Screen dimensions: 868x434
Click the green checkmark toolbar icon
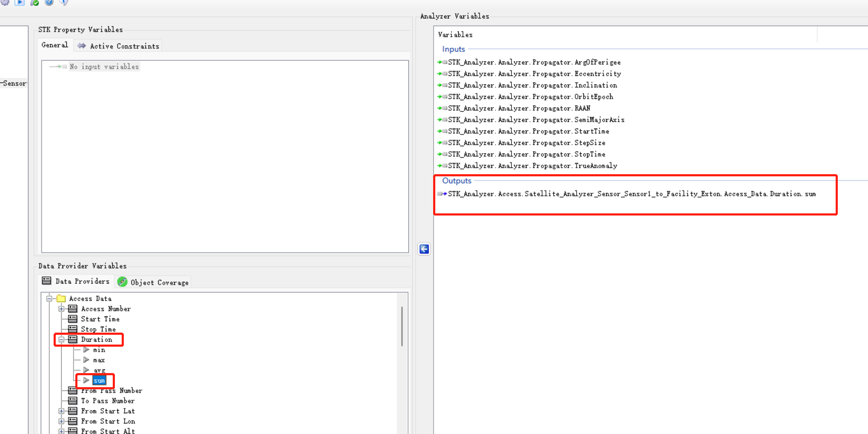click(35, 3)
